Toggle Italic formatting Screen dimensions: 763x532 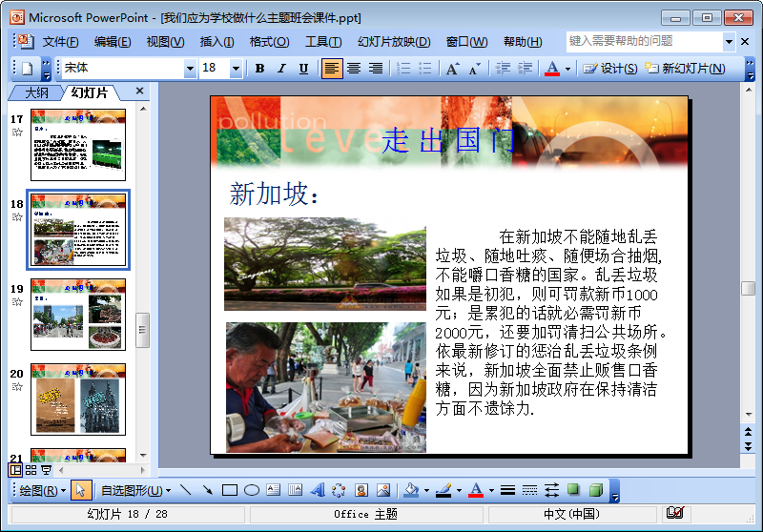[x=281, y=69]
